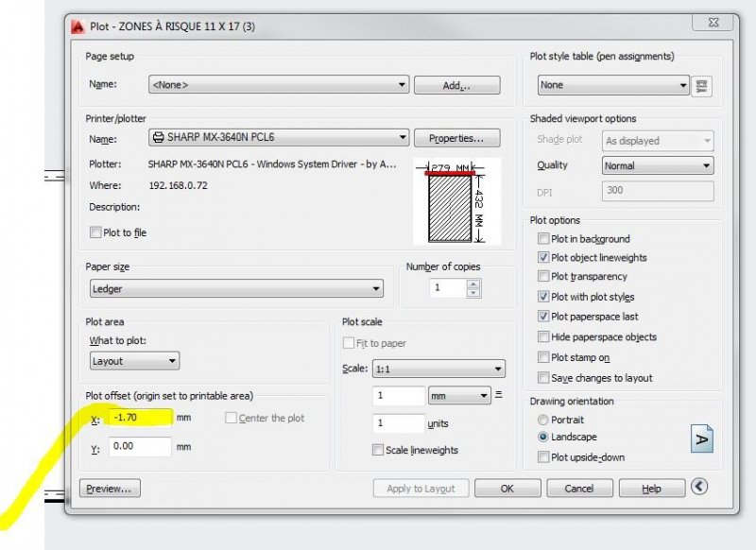Decrease number of copies with down arrow

(473, 293)
